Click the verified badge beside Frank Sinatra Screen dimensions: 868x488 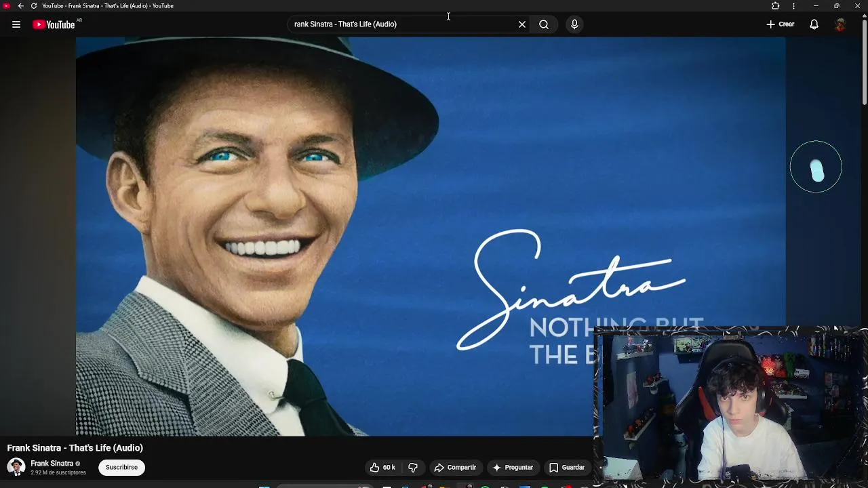click(78, 464)
